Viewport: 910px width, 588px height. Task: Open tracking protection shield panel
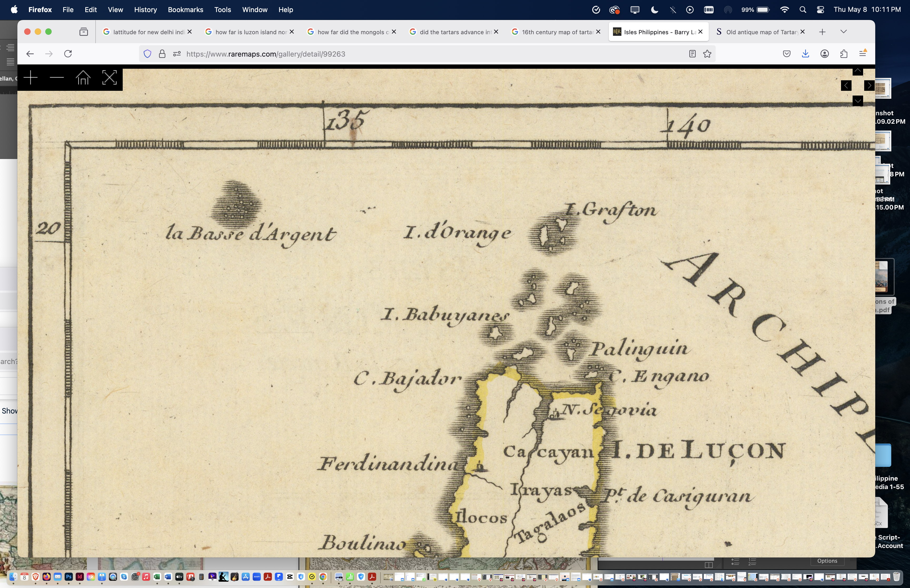click(x=147, y=54)
